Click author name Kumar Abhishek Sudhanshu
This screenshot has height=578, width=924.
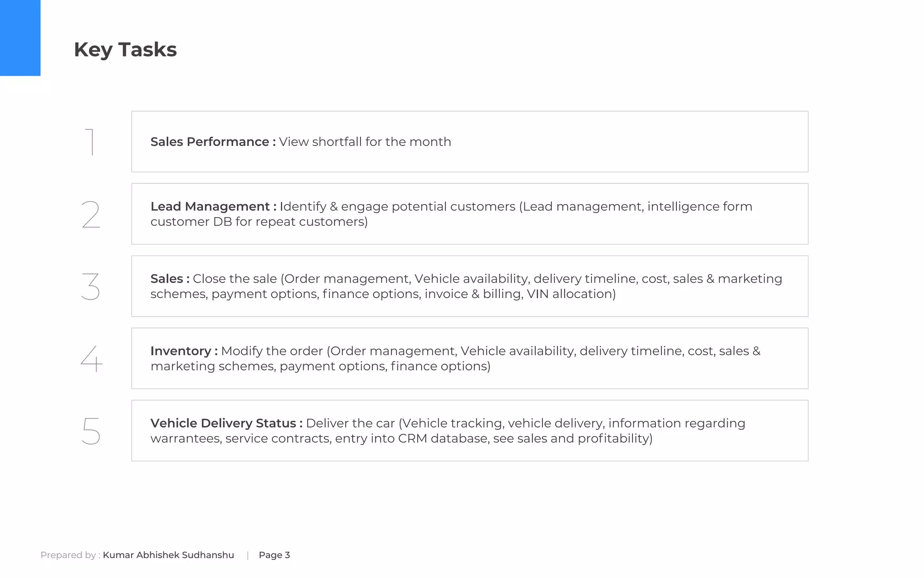168,555
